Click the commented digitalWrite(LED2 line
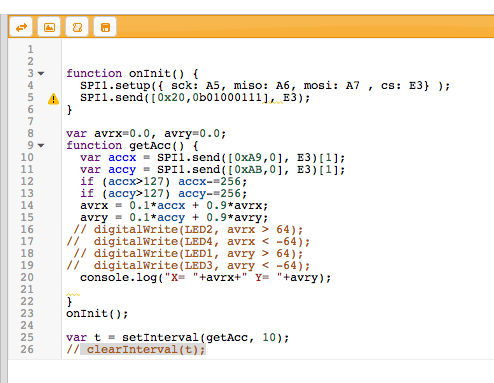Viewport: 494px width, 383px height. [x=188, y=230]
